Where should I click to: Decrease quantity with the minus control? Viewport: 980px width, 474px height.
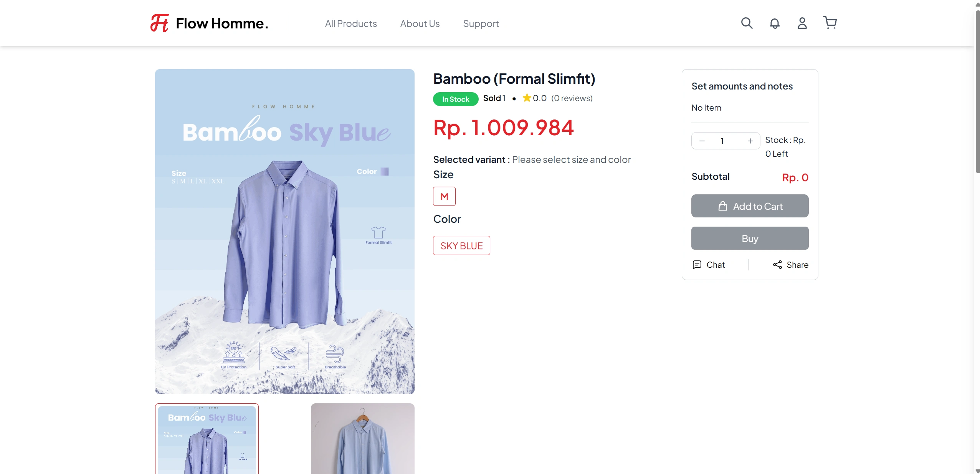(702, 141)
